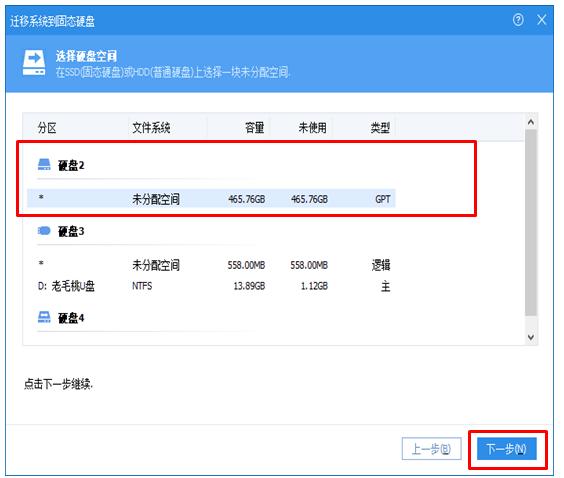The width and height of the screenshot is (564, 478).
Task: Click the 主 type cell
Action: click(386, 286)
